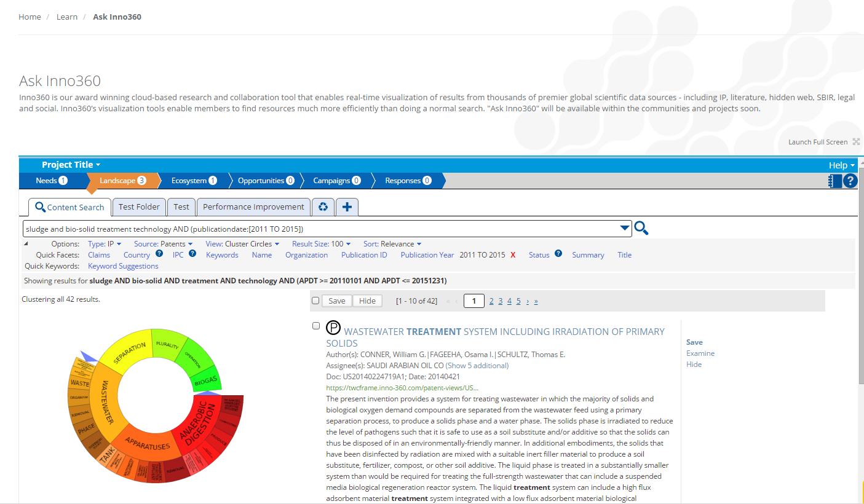Click the magnifier search icon beside query box

641,229
